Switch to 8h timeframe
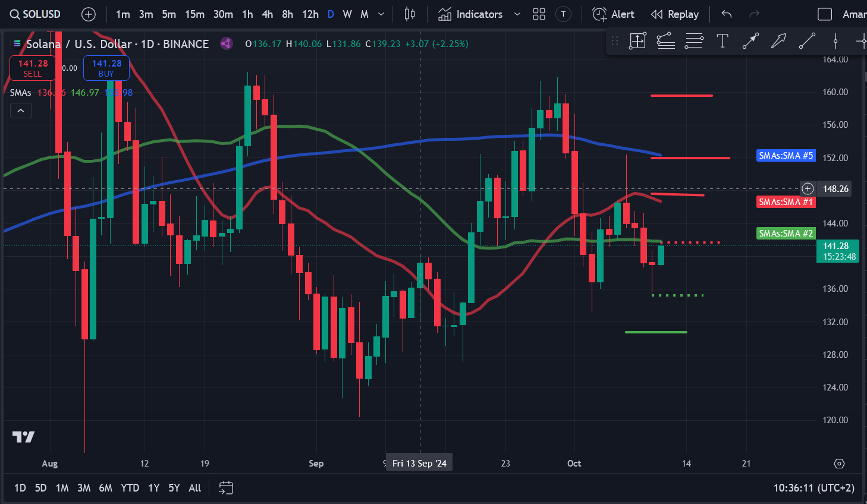 pyautogui.click(x=288, y=14)
